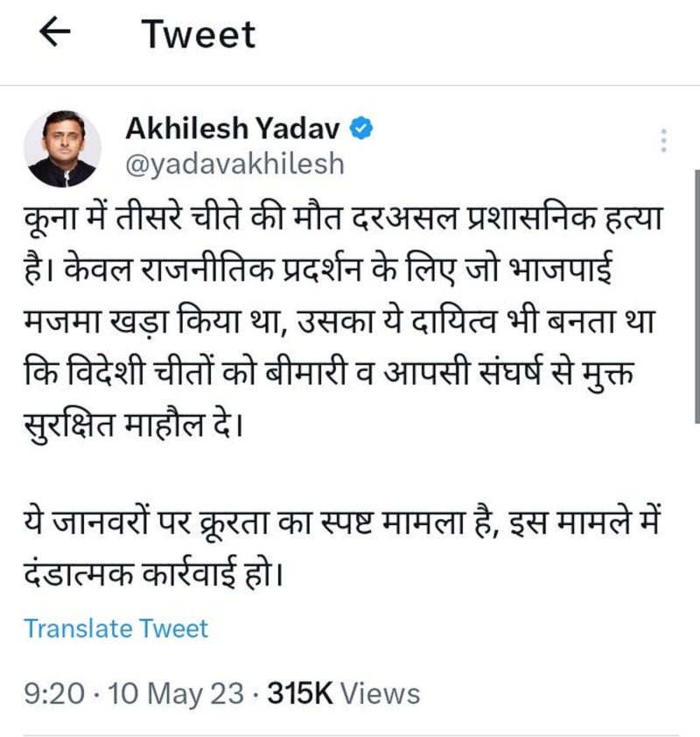Click the tweet line starting with ये जानवरों पर
This screenshot has height=737, width=700.
(346, 527)
